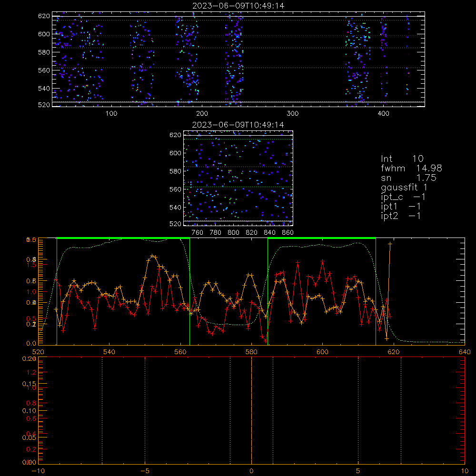Select the 'Int 10' readout line

[402, 159]
